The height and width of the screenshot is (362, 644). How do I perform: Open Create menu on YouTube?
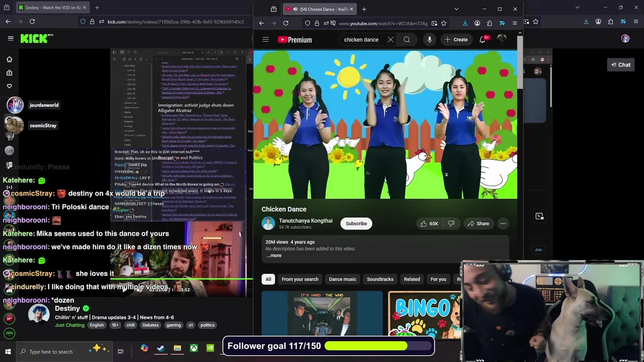pos(456,40)
